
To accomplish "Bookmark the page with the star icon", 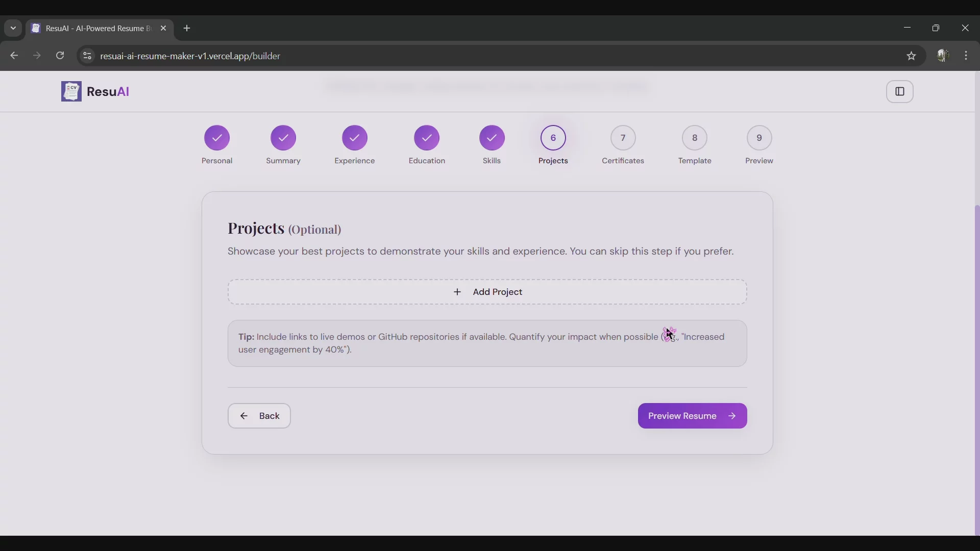I will coord(912,56).
